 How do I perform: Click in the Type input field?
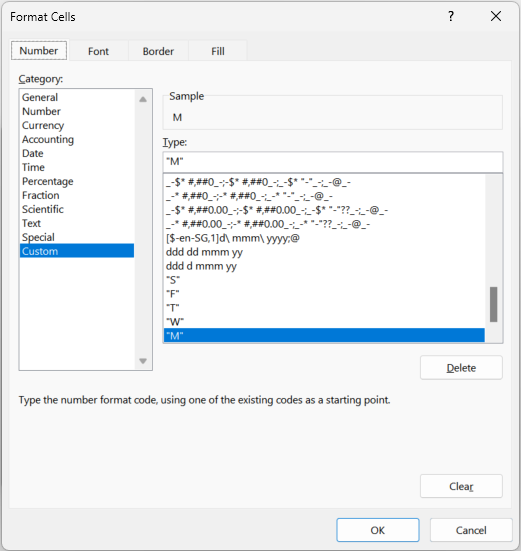(x=333, y=162)
